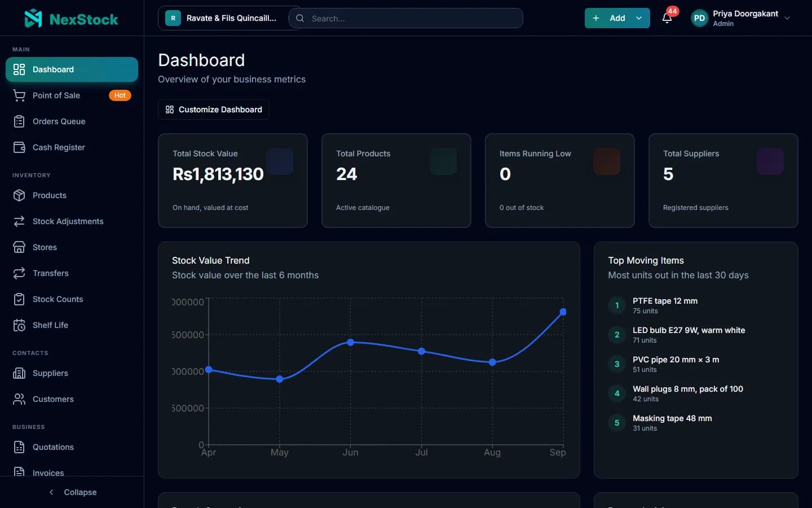Image resolution: width=812 pixels, height=508 pixels.
Task: Click the Orders Queue clipboard icon
Action: coord(19,121)
